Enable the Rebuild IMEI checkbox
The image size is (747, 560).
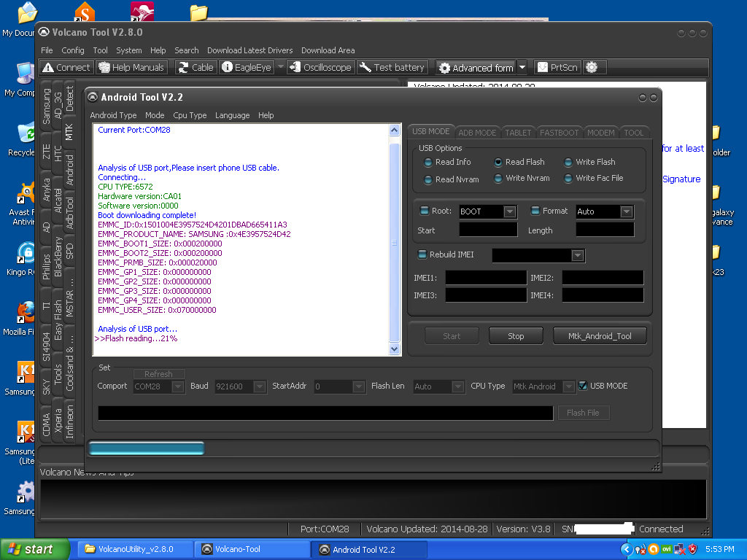pyautogui.click(x=421, y=254)
